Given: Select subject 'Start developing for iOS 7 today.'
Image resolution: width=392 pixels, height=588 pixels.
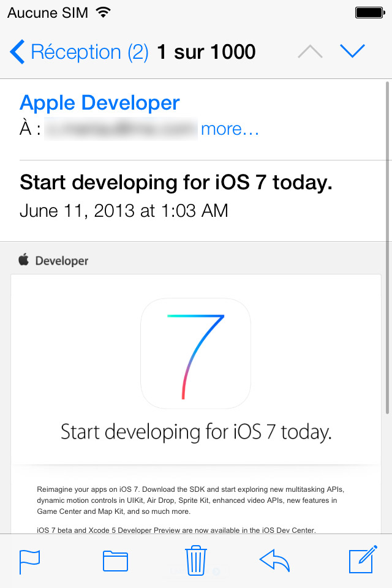Looking at the screenshot, I should pos(176,183).
